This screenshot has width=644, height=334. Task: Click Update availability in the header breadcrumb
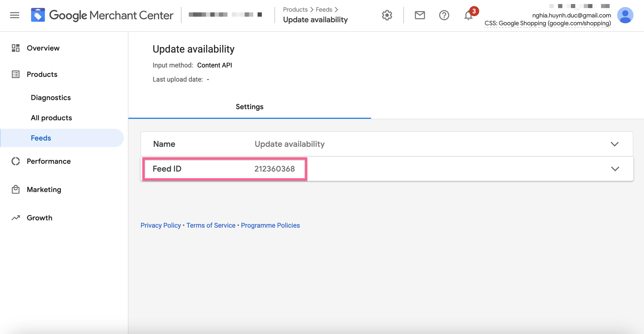(x=315, y=20)
